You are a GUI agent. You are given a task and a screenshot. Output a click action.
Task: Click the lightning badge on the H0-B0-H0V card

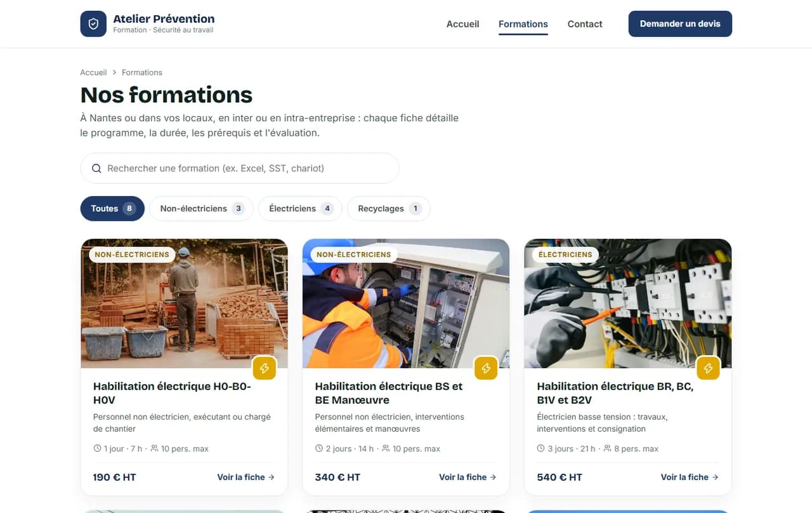(265, 368)
